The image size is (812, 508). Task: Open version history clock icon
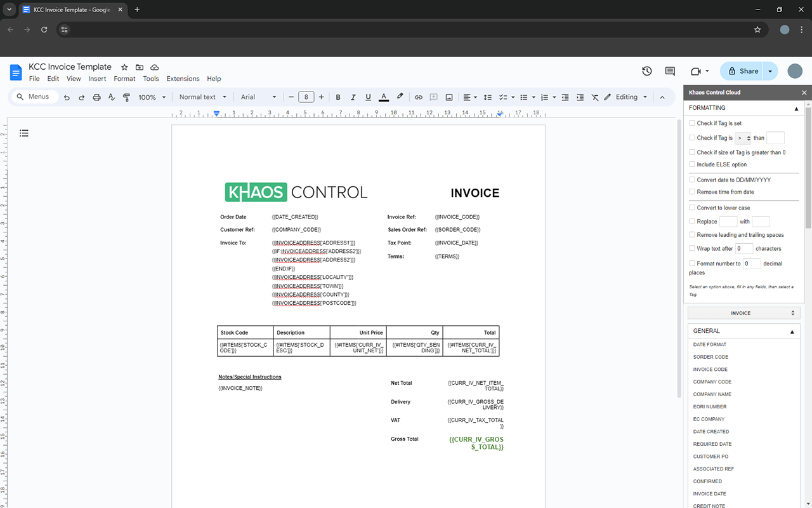tap(647, 71)
